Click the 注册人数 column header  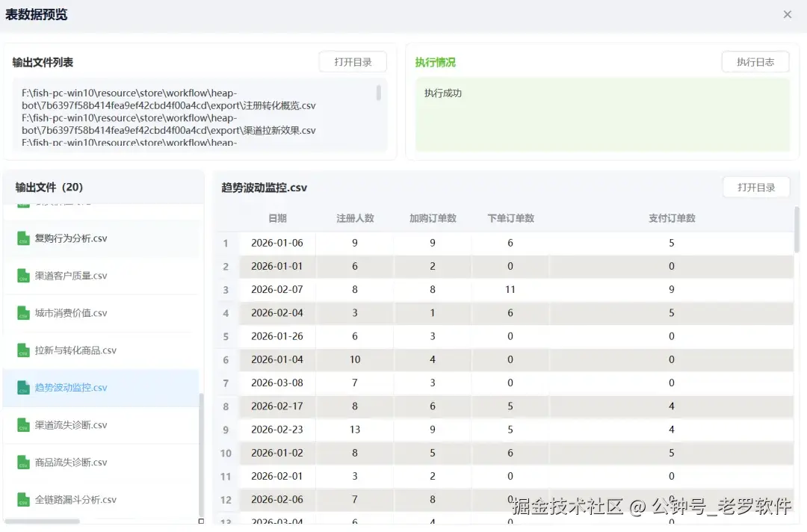coord(355,218)
